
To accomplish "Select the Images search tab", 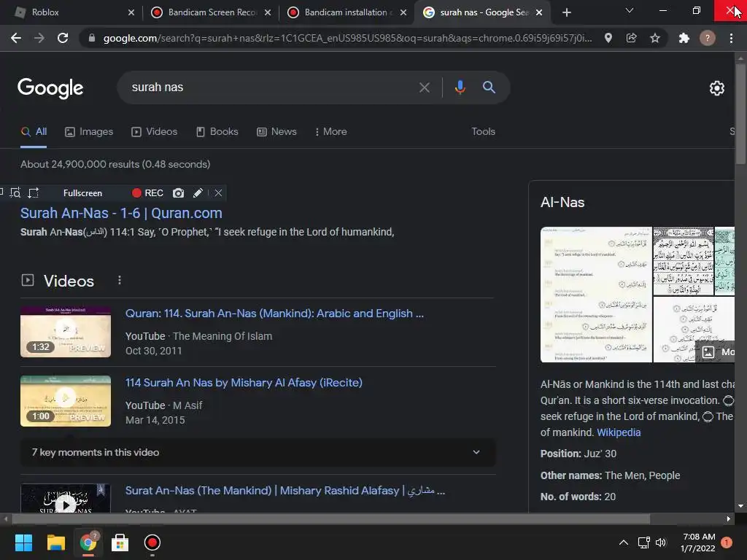I will [89, 131].
